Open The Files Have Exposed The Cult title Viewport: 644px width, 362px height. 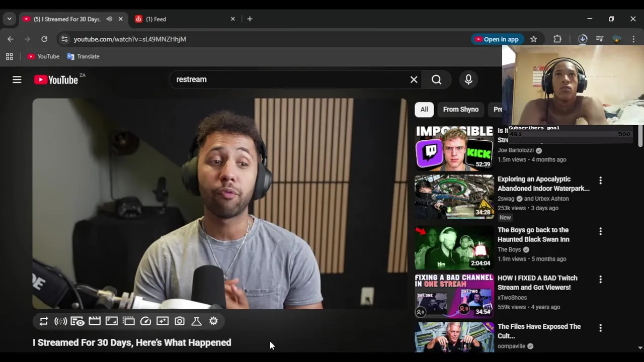pos(539,331)
